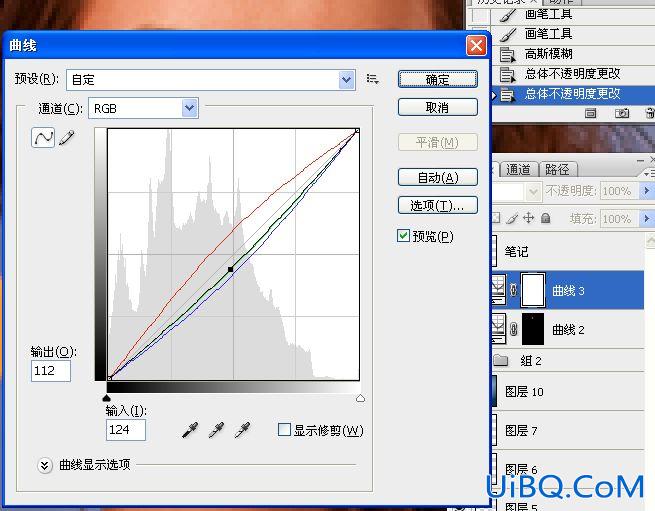The height and width of the screenshot is (511, 655).
Task: Click the 自动(A) button
Action: [437, 178]
